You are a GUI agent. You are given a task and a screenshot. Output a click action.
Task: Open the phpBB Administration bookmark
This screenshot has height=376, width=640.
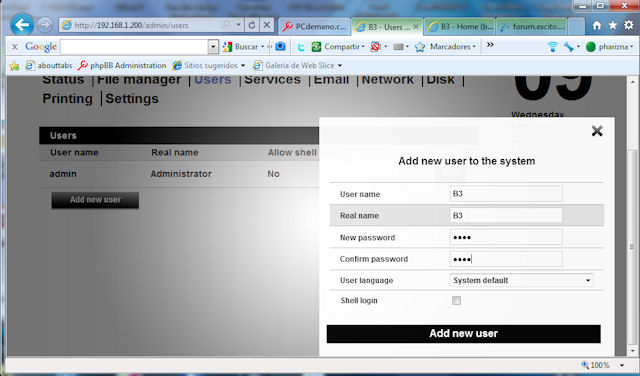pyautogui.click(x=122, y=65)
